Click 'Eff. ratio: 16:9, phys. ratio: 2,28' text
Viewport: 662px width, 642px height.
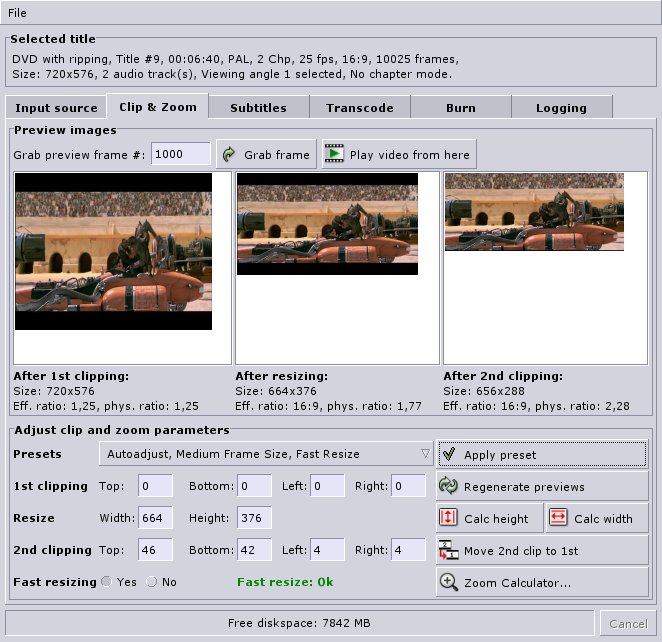[536, 406]
